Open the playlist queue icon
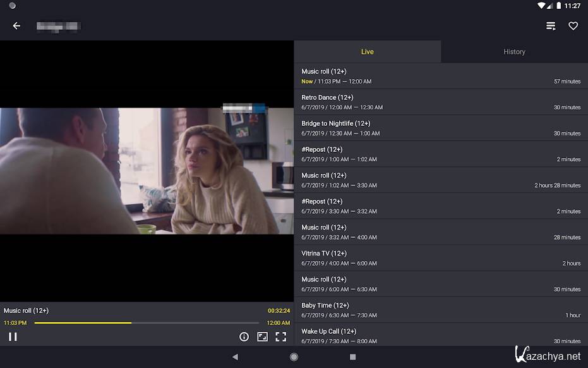The height and width of the screenshot is (368, 588). pos(551,26)
